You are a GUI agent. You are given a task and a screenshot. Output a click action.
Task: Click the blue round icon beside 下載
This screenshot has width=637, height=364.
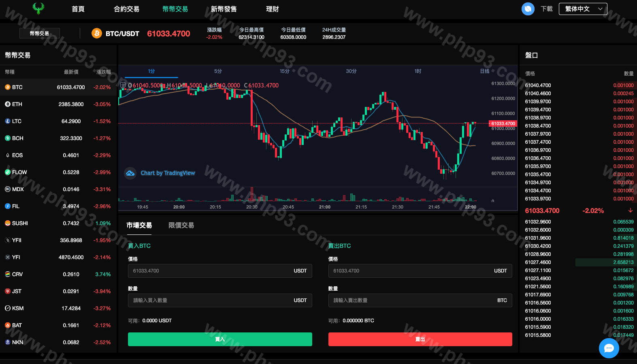click(x=528, y=9)
